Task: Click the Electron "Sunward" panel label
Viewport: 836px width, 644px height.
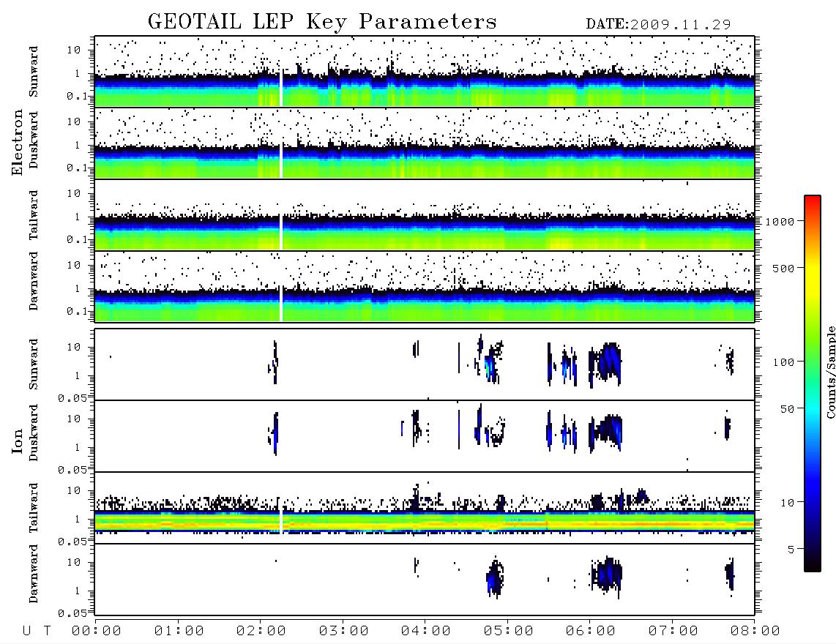Action: pyautogui.click(x=34, y=72)
